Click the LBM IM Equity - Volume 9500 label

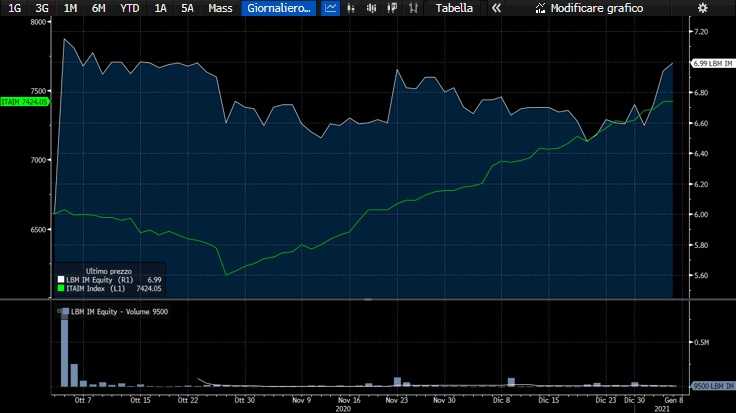(119, 312)
